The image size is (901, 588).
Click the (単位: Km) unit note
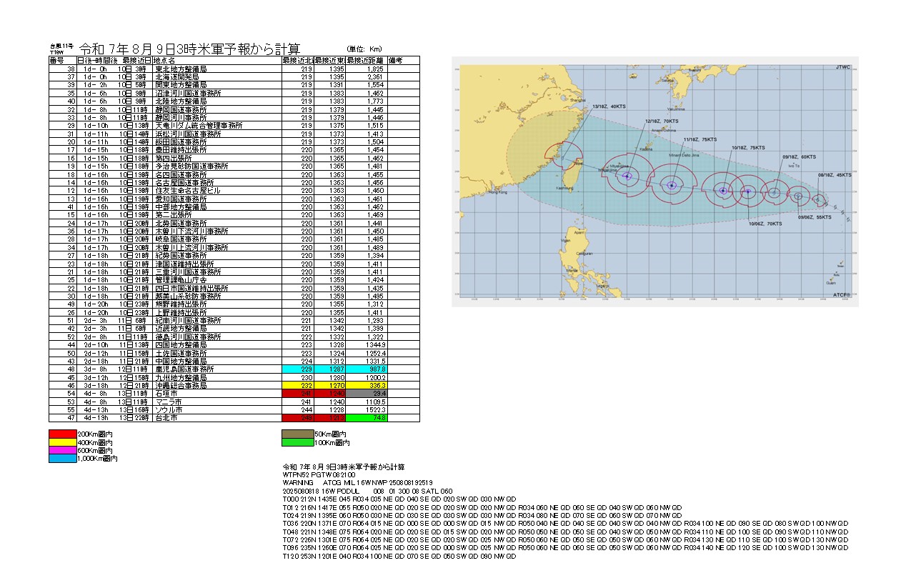coord(365,49)
